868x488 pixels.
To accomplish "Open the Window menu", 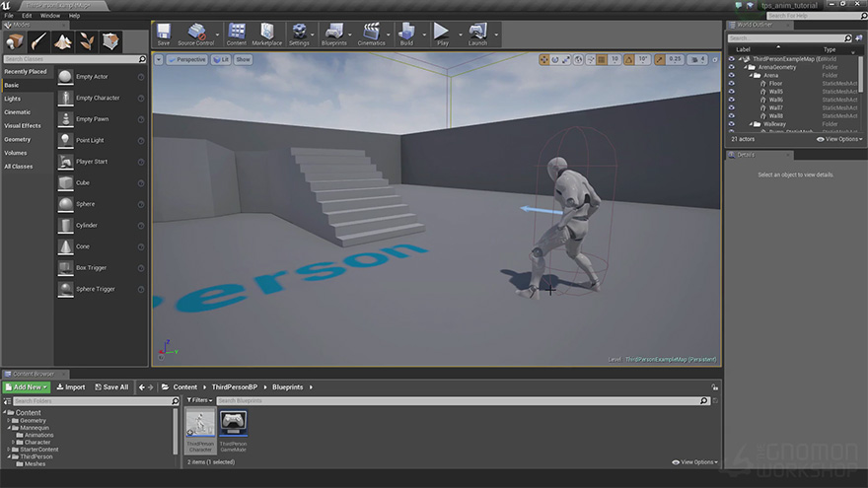I will point(50,16).
